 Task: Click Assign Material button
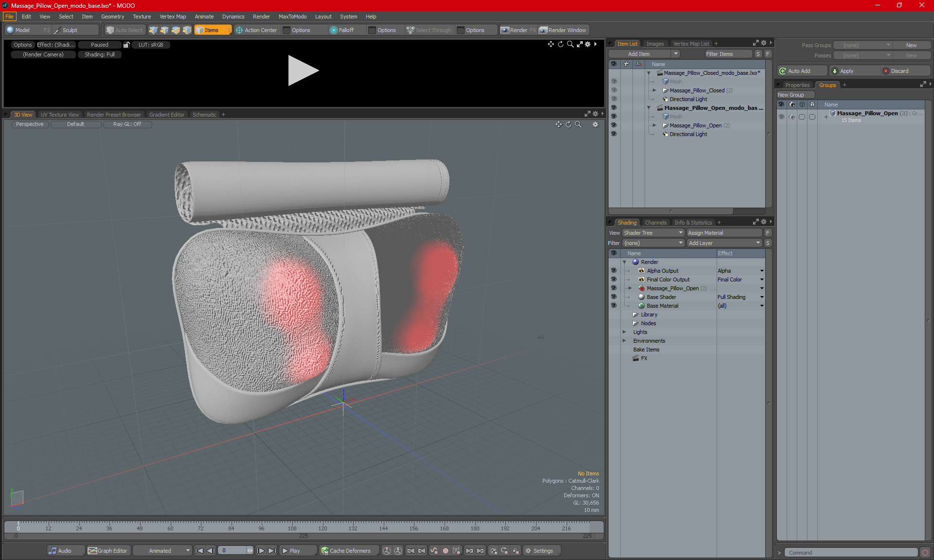coord(724,233)
